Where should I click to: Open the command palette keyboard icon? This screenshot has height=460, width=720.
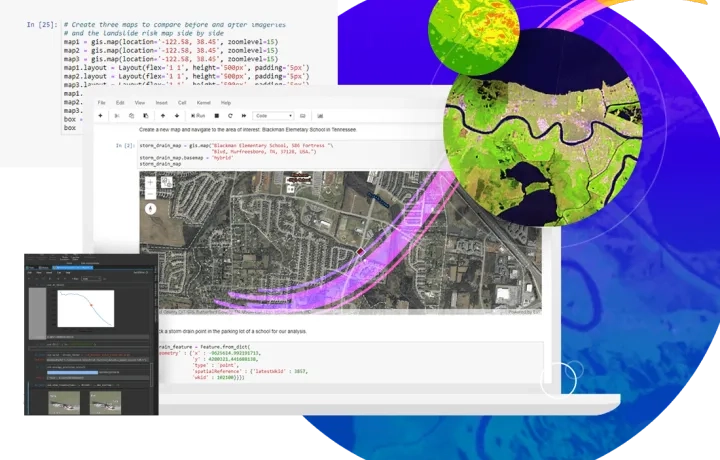(303, 116)
